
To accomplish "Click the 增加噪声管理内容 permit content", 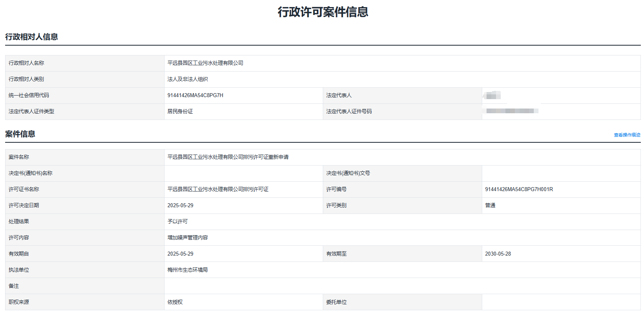I will pos(187,238).
